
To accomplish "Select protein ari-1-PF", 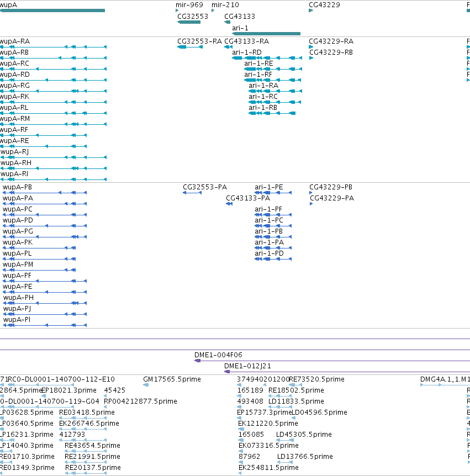I will coord(273,215).
